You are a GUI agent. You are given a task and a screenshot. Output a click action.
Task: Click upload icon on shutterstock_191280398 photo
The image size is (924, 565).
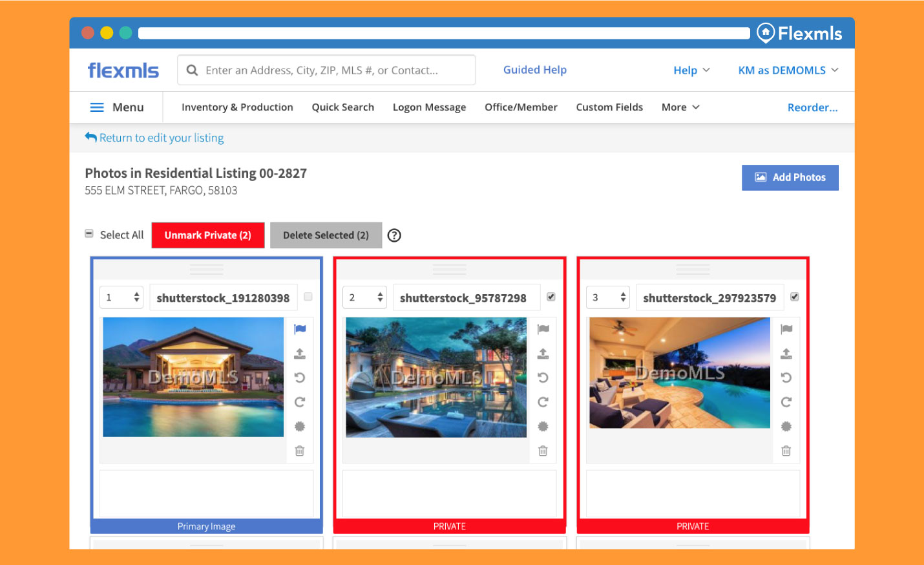pos(300,354)
